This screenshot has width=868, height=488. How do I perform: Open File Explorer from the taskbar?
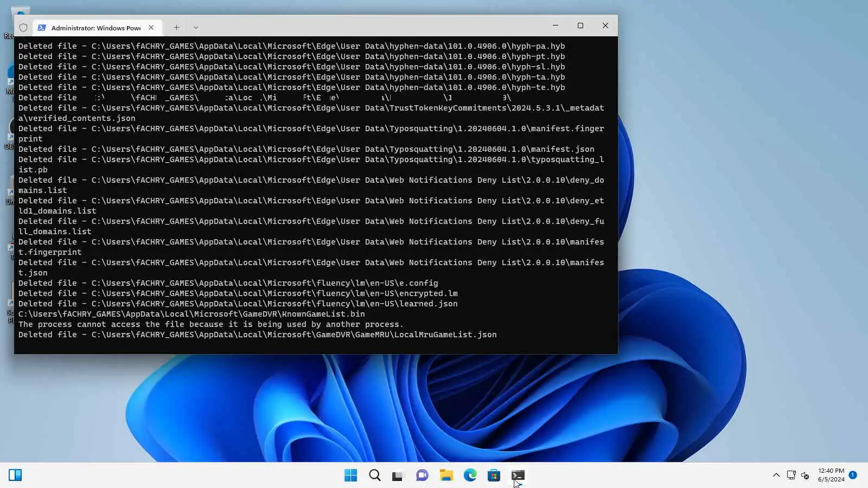tap(446, 476)
